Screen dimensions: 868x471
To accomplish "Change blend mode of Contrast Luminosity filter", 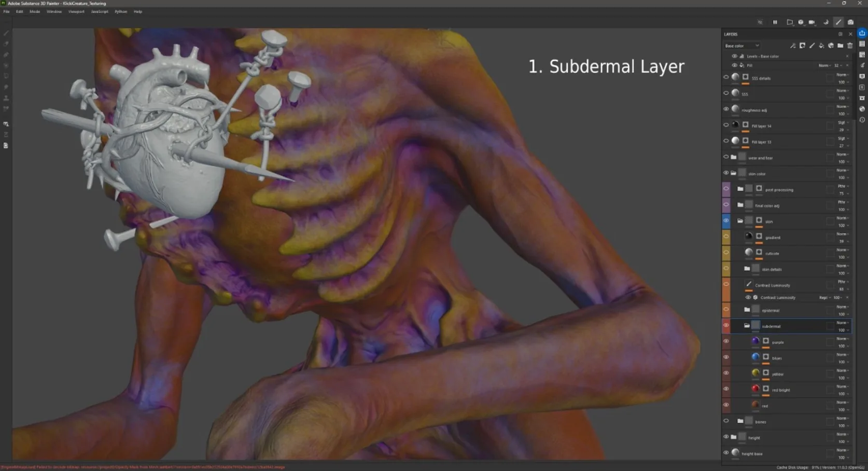I will 824,298.
